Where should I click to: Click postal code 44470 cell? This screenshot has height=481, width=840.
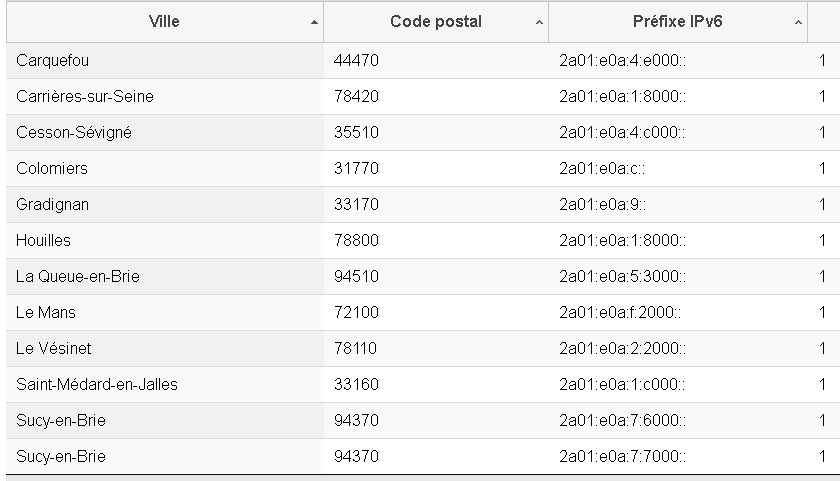click(x=356, y=61)
